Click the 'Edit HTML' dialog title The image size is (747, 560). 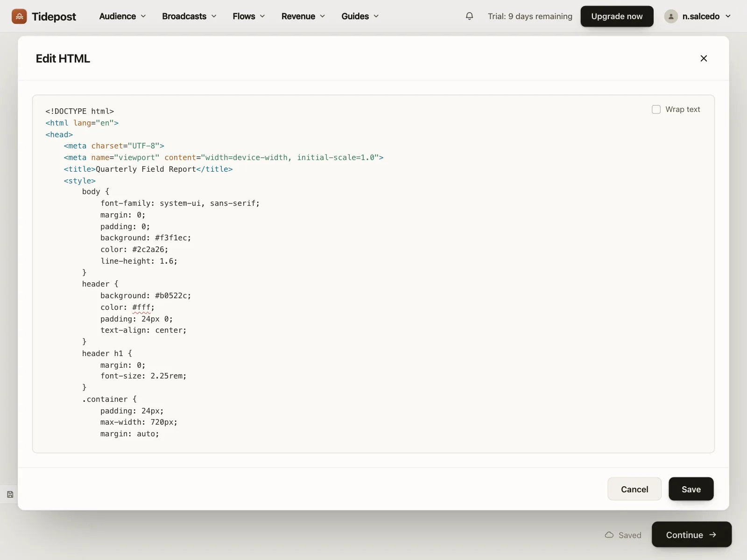[x=63, y=58]
